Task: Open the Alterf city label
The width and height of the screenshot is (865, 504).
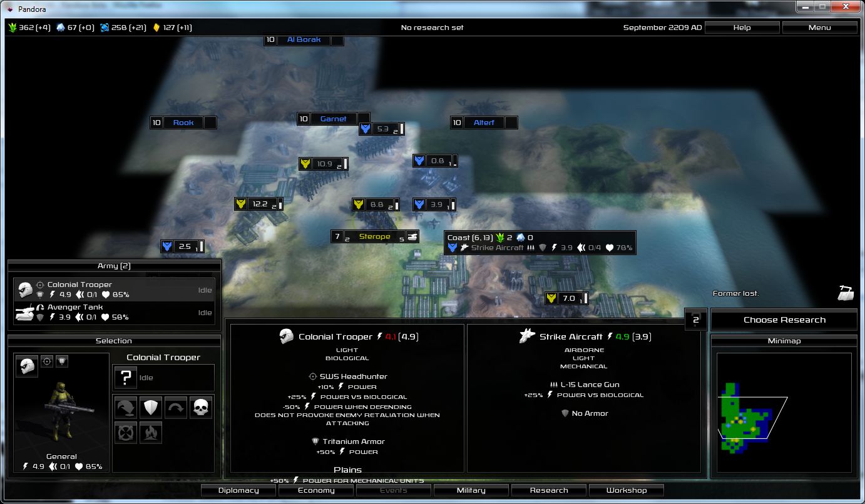Action: coord(484,123)
